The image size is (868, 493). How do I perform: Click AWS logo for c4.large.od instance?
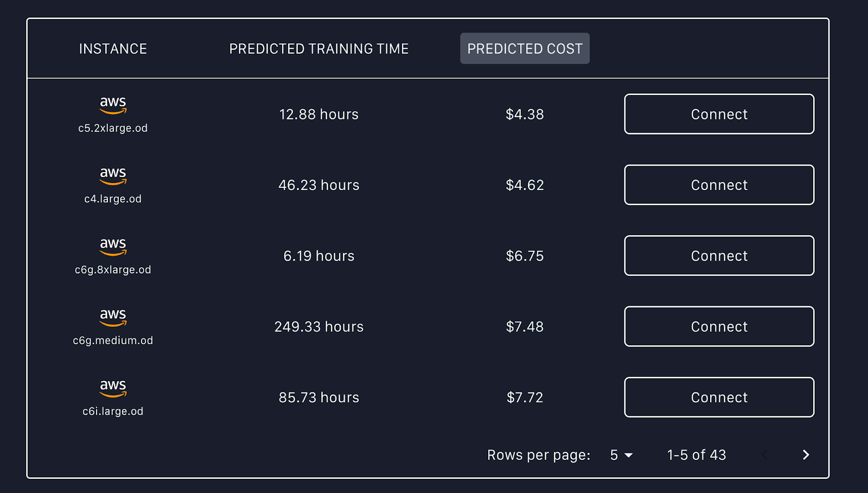pos(113,175)
